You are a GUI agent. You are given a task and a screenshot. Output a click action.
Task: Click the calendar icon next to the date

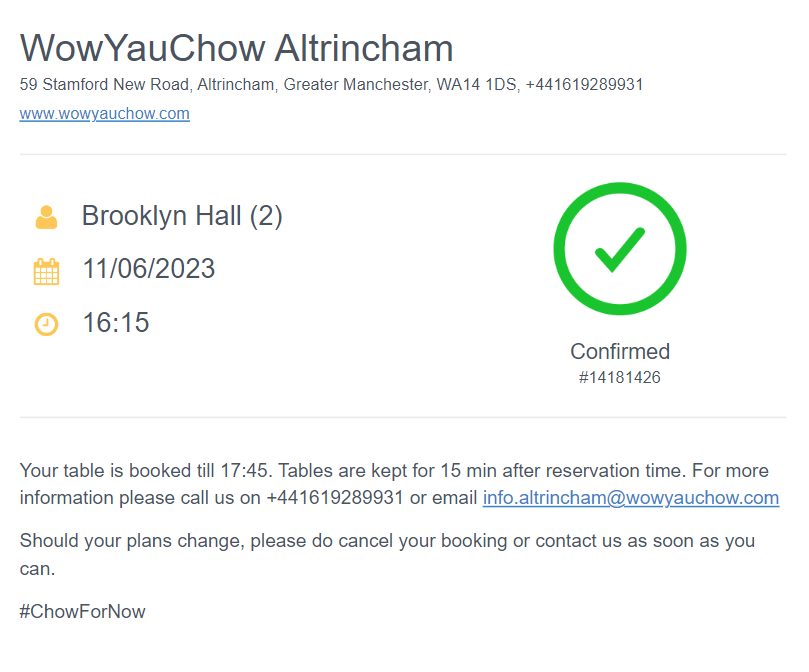(46, 271)
